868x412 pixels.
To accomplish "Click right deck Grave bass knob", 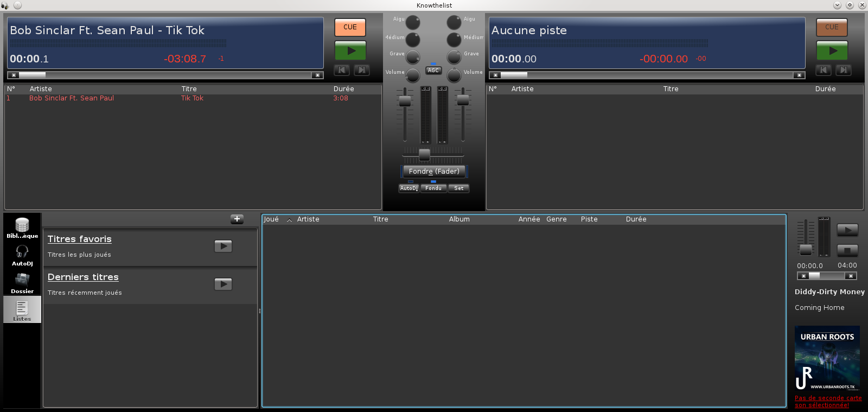I will (x=454, y=57).
